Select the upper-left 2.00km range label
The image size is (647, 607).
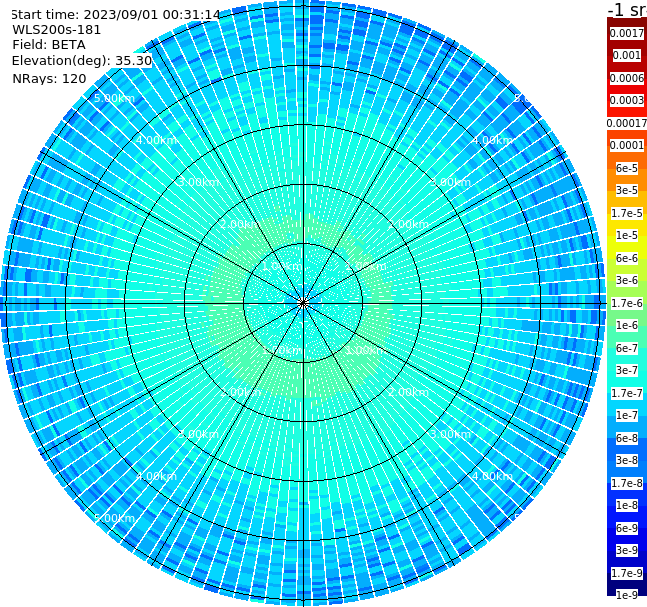(x=241, y=224)
